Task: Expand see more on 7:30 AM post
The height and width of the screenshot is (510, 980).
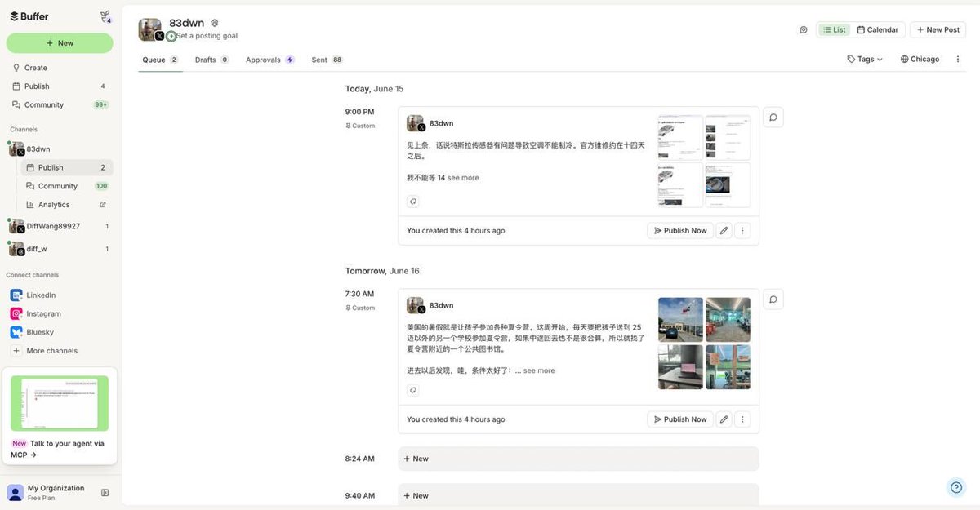Action: (x=539, y=370)
